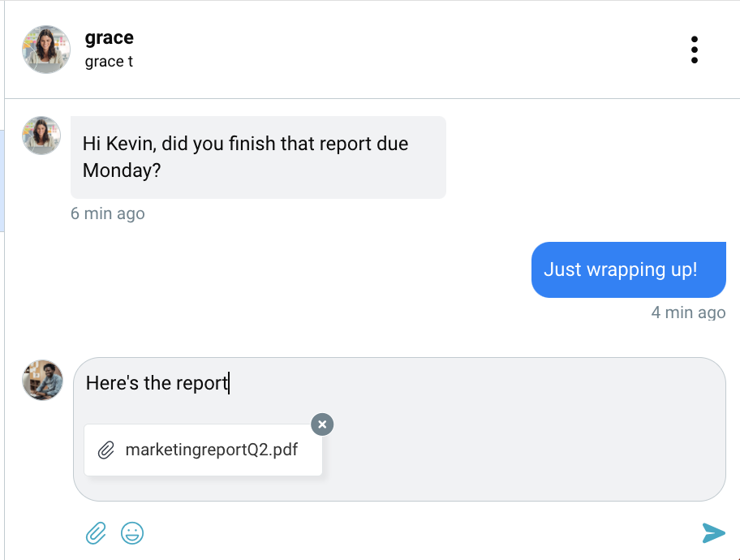Click after 'Here's the report' draft text

tap(230, 383)
